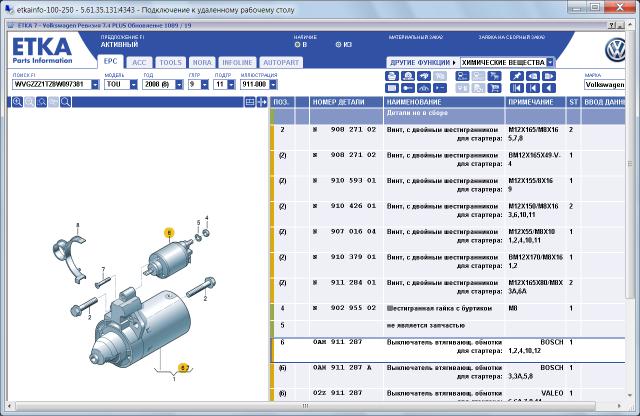Open the TOOLS tab
640x416 pixels.
[x=170, y=62]
